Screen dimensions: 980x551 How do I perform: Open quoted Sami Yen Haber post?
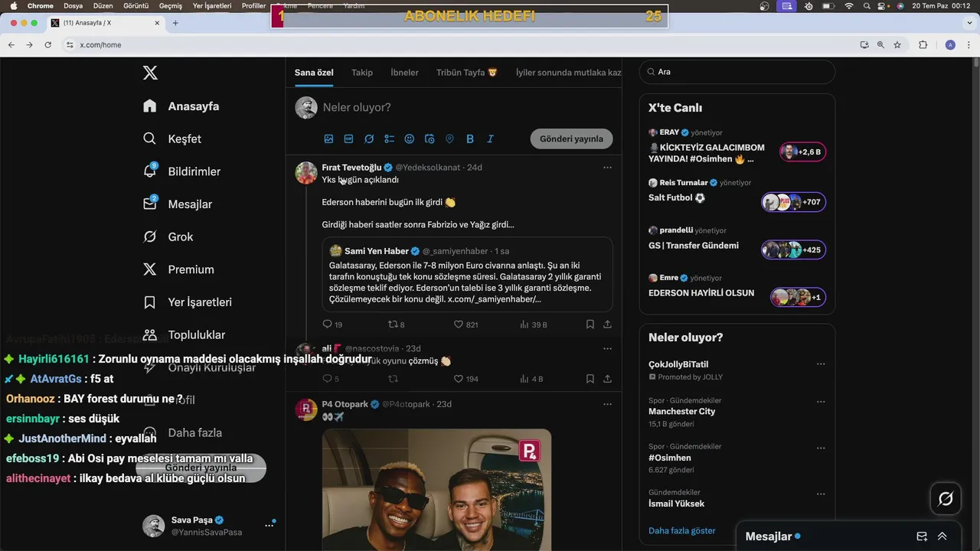pos(467,273)
